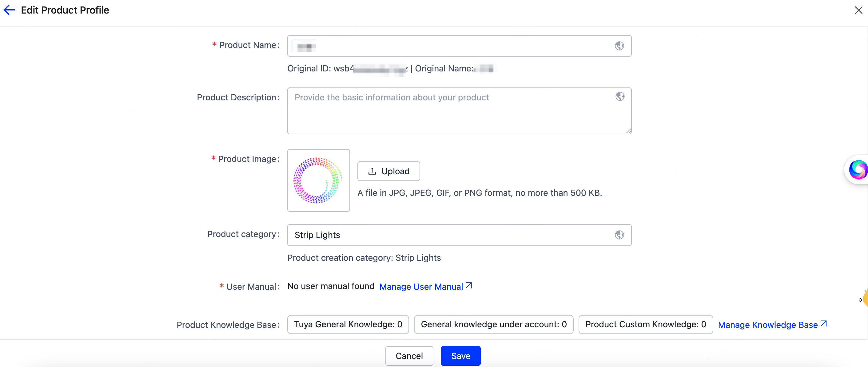This screenshot has width=868, height=367.
Task: Click the back arrow beside Edit Product Profile
Action: pyautogui.click(x=10, y=10)
